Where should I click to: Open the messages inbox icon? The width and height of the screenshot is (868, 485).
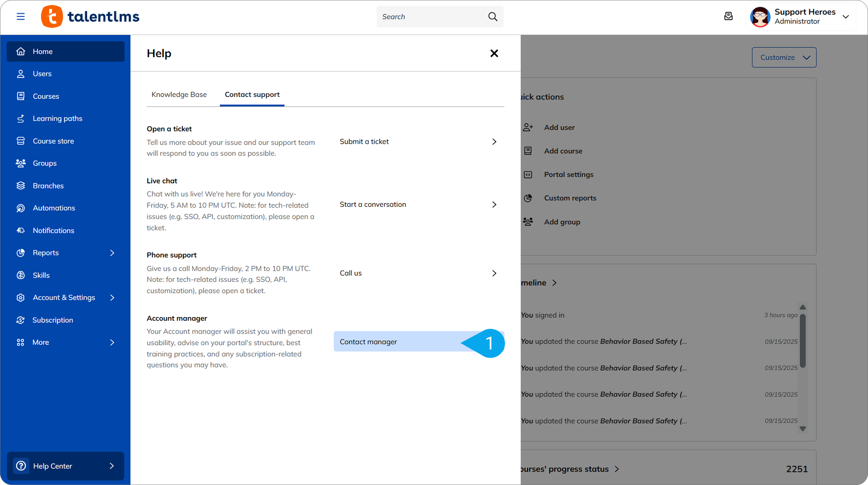[728, 16]
